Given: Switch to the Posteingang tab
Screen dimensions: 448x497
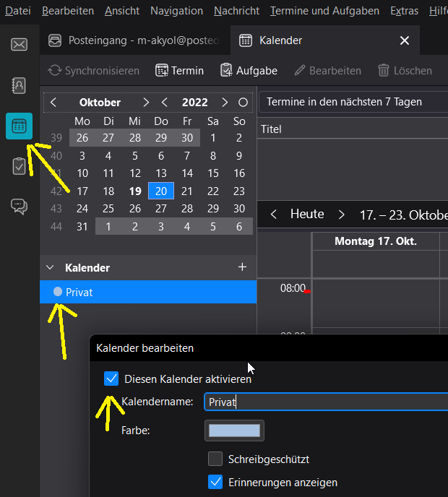Looking at the screenshot, I should tap(136, 40).
